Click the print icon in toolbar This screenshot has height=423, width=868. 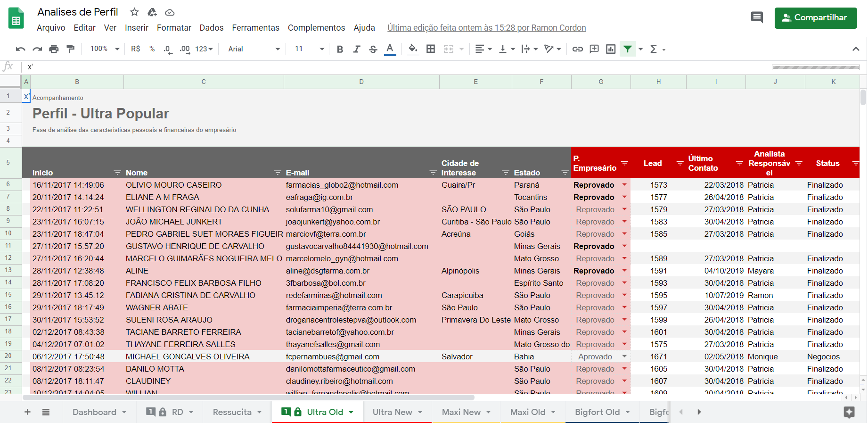point(54,49)
